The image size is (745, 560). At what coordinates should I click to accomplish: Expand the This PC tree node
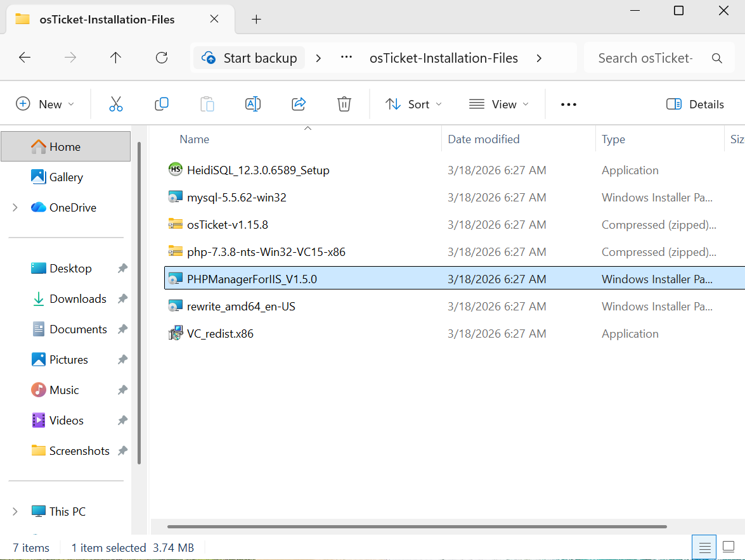coord(15,511)
